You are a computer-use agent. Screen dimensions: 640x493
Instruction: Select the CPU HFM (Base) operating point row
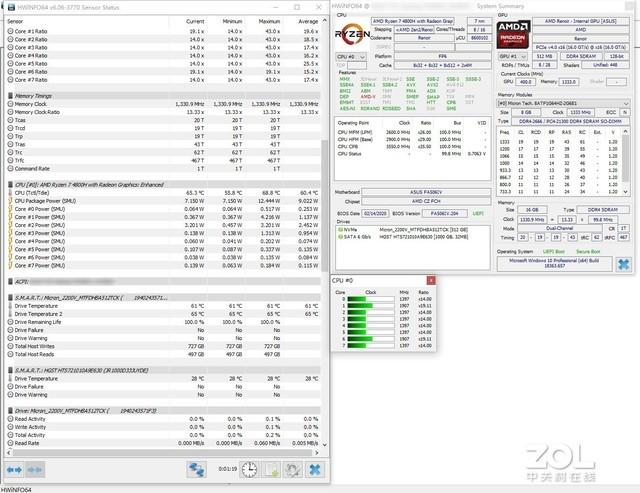pos(412,140)
